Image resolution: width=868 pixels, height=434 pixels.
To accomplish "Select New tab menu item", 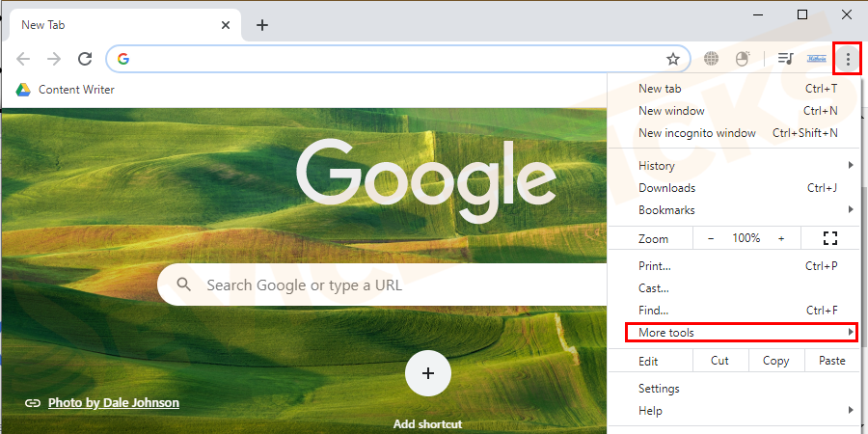I will (x=734, y=89).
